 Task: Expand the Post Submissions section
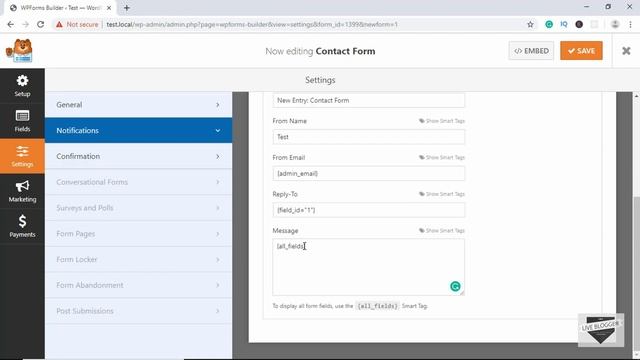(x=138, y=311)
